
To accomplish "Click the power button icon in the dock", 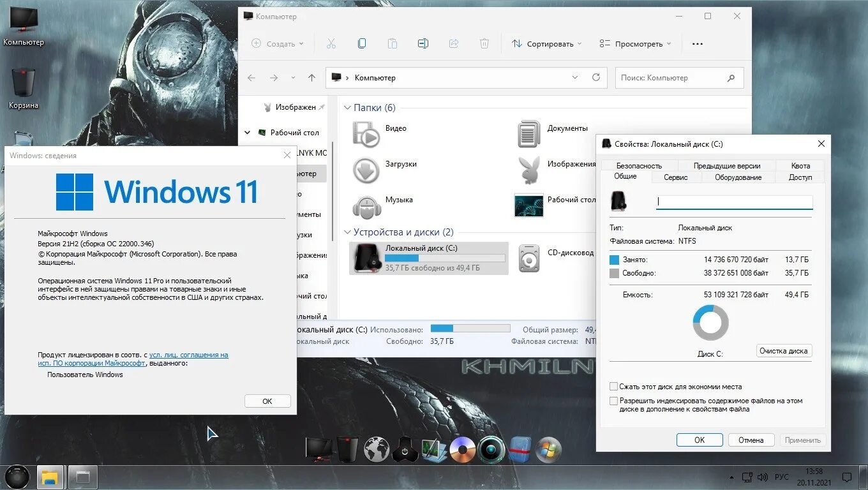I will [x=405, y=450].
